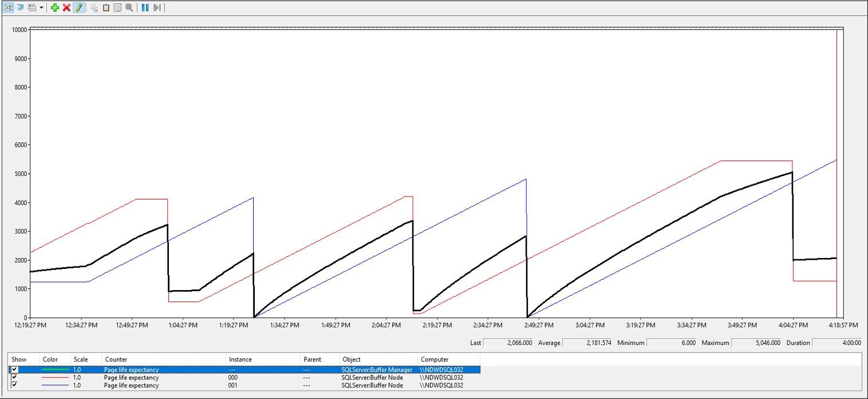This screenshot has height=399, width=868.
Task: Click the View Current Activity icon
Action: coord(9,7)
